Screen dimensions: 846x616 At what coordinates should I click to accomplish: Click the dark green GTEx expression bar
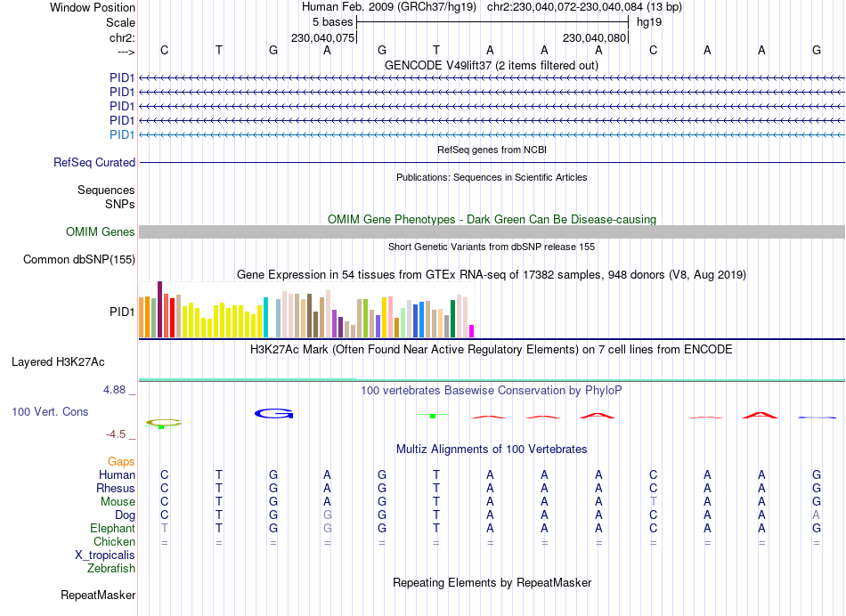tap(452, 319)
